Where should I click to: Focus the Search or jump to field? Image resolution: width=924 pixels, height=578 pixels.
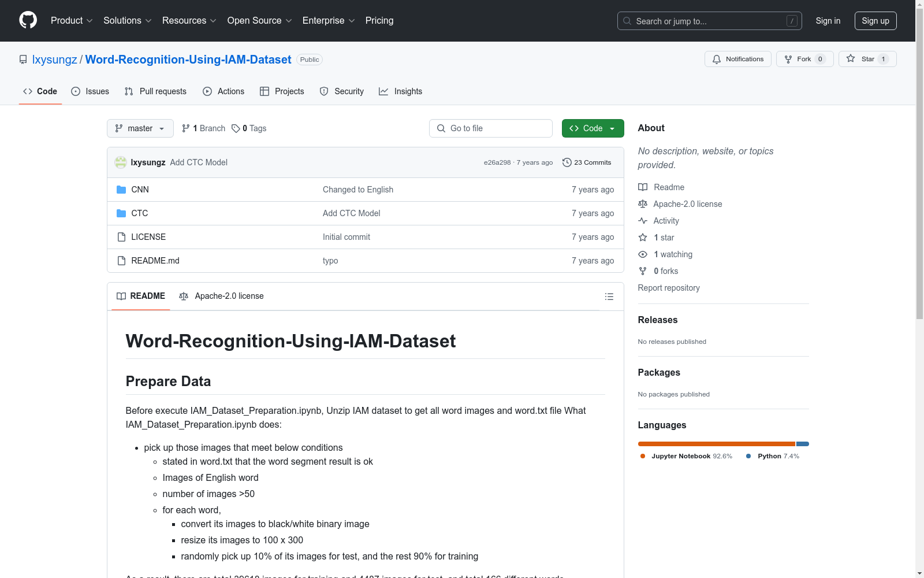pyautogui.click(x=710, y=21)
